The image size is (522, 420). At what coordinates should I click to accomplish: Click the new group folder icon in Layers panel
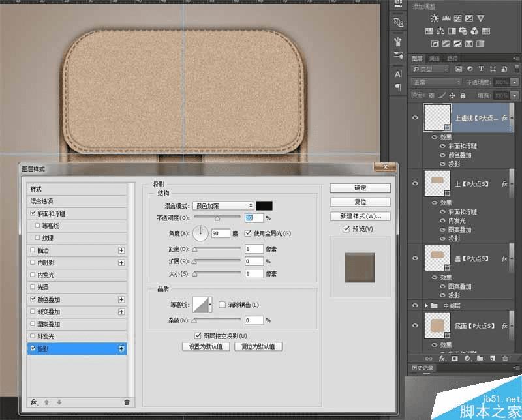[478, 358]
